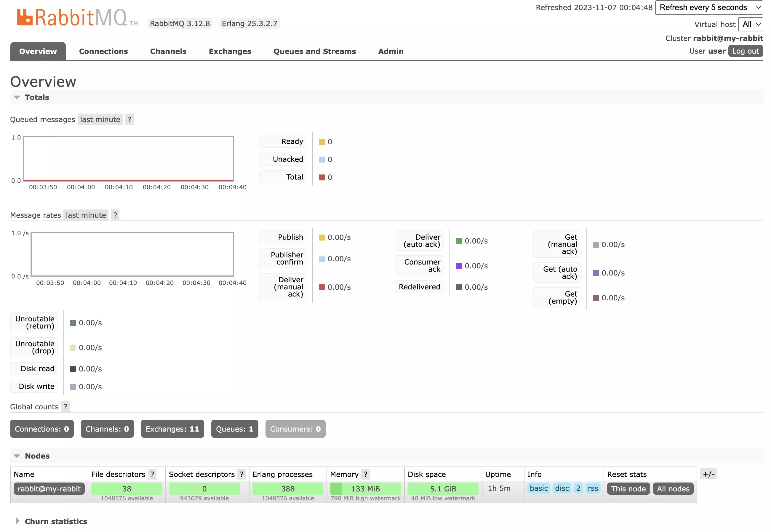Screen dimensions: 771x532
Task: Click the Get (empty) label
Action: [556, 297]
